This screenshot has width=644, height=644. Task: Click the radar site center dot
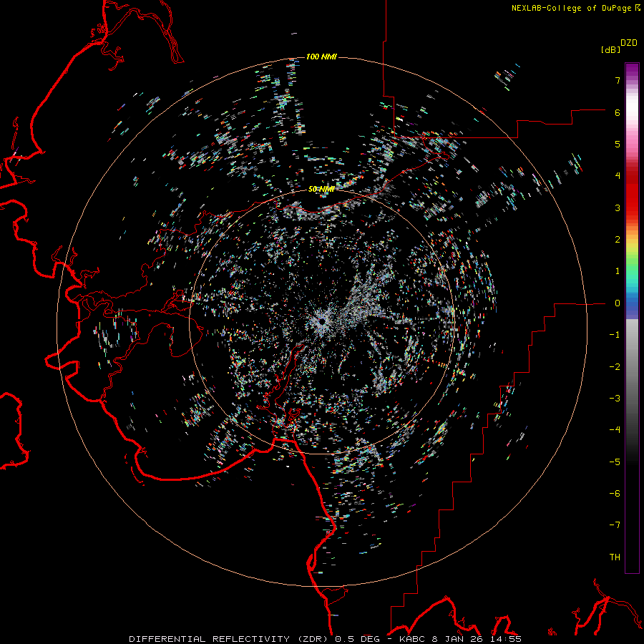pyautogui.click(x=323, y=321)
